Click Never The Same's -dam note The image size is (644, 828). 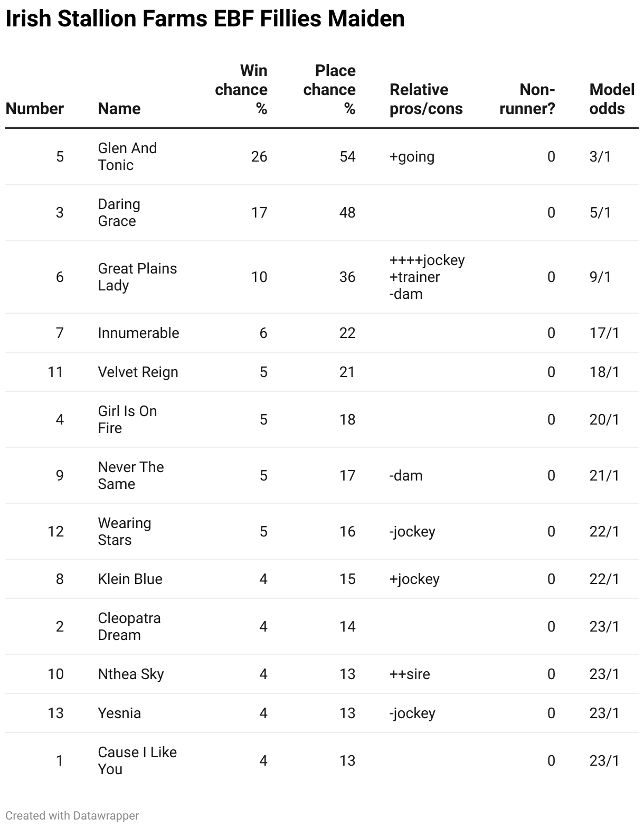pyautogui.click(x=406, y=475)
